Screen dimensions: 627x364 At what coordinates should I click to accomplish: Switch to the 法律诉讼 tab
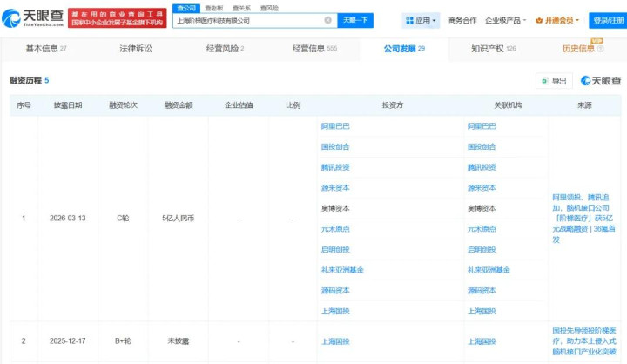pyautogui.click(x=135, y=49)
